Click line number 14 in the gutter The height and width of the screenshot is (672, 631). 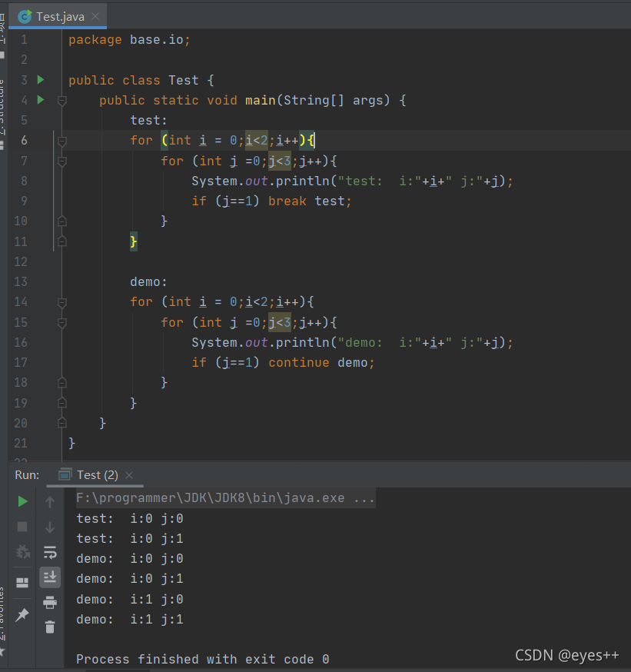[x=21, y=302]
